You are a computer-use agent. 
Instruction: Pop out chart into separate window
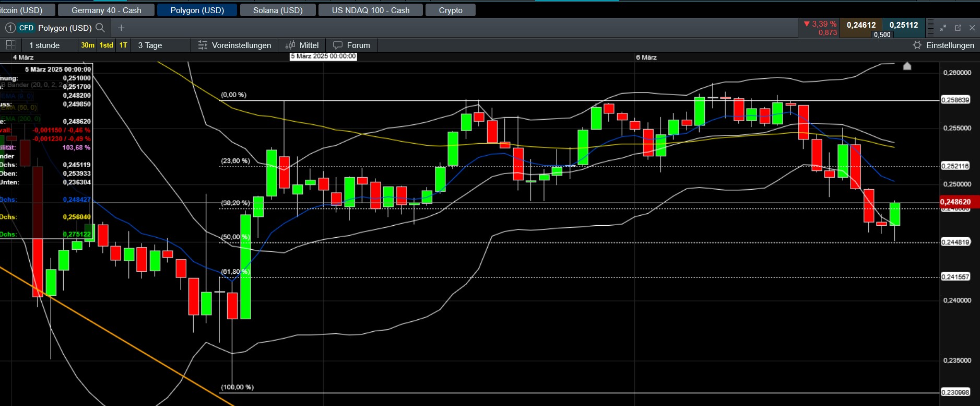coord(958,28)
